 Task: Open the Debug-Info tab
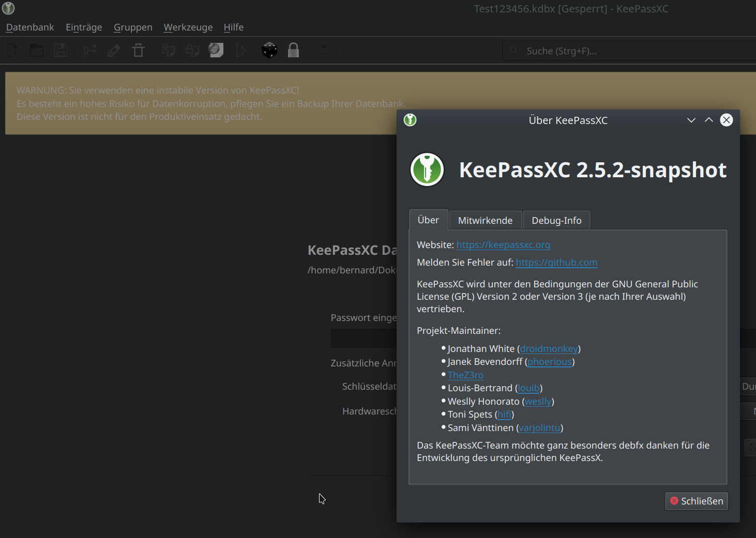(x=556, y=220)
